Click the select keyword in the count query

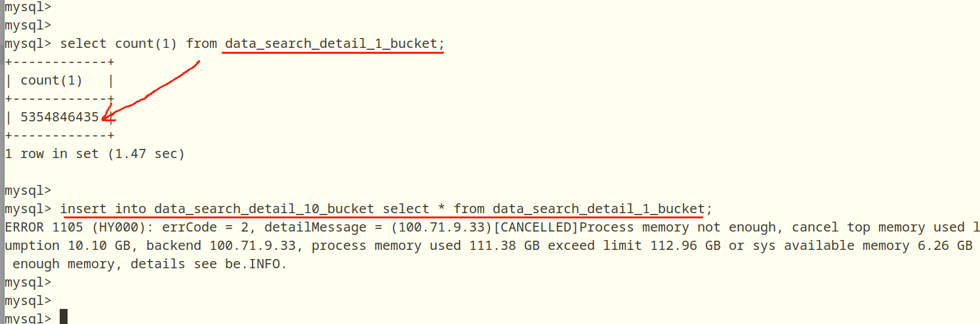pyautogui.click(x=83, y=44)
